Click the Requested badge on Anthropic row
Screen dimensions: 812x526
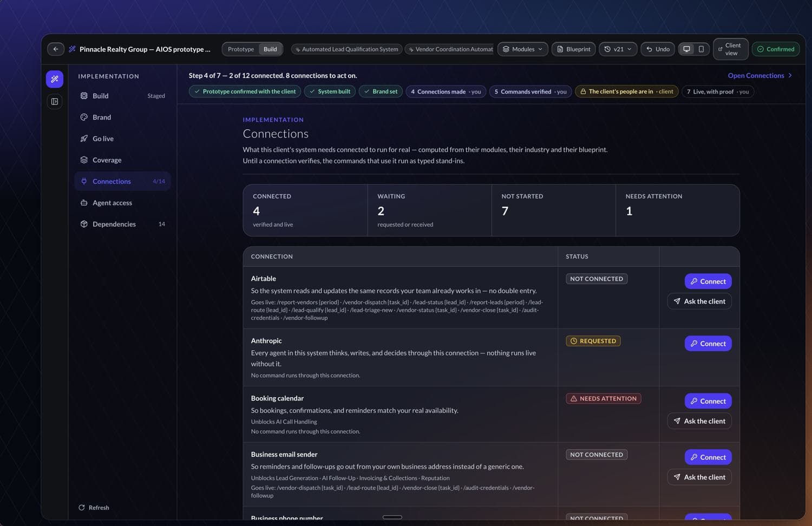tap(593, 341)
